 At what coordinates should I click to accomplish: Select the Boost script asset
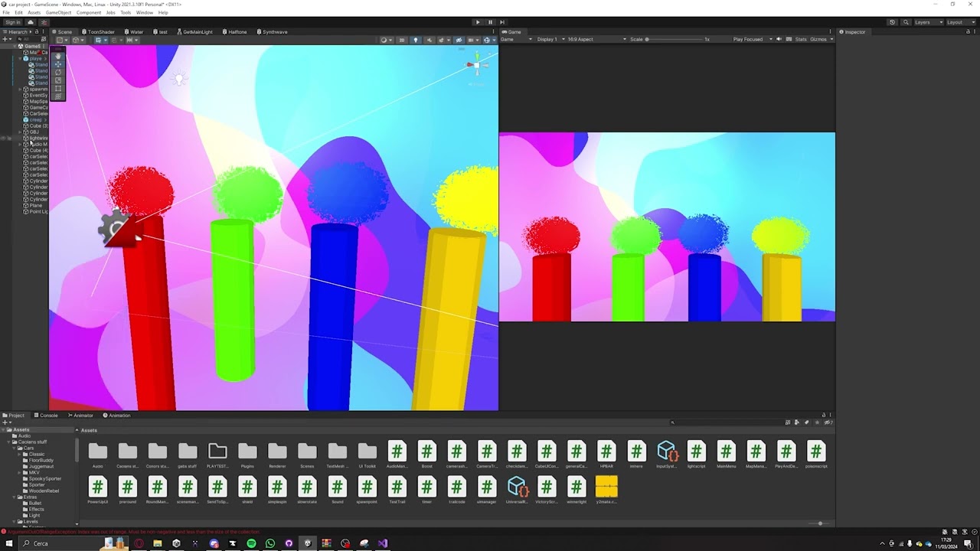pos(426,455)
